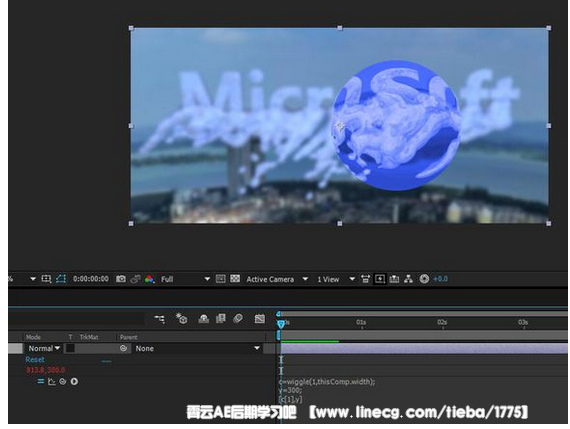Click the top-center layer transform handle
The width and height of the screenshot is (570, 429).
click(x=340, y=28)
